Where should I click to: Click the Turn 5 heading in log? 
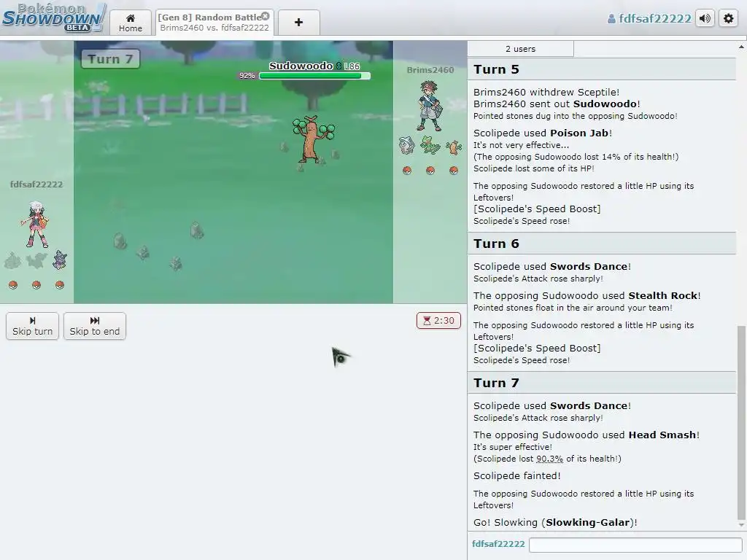click(496, 69)
